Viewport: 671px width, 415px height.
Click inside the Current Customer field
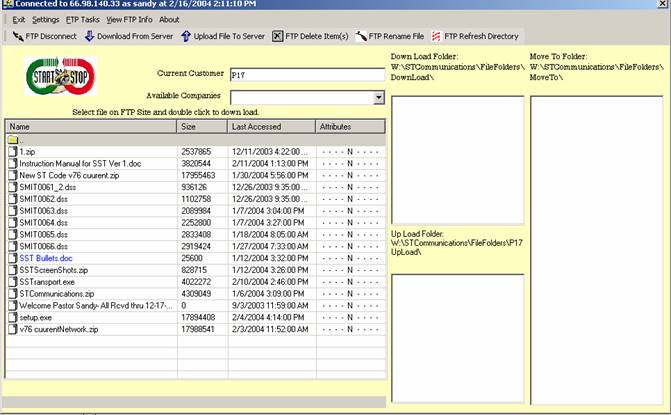306,75
